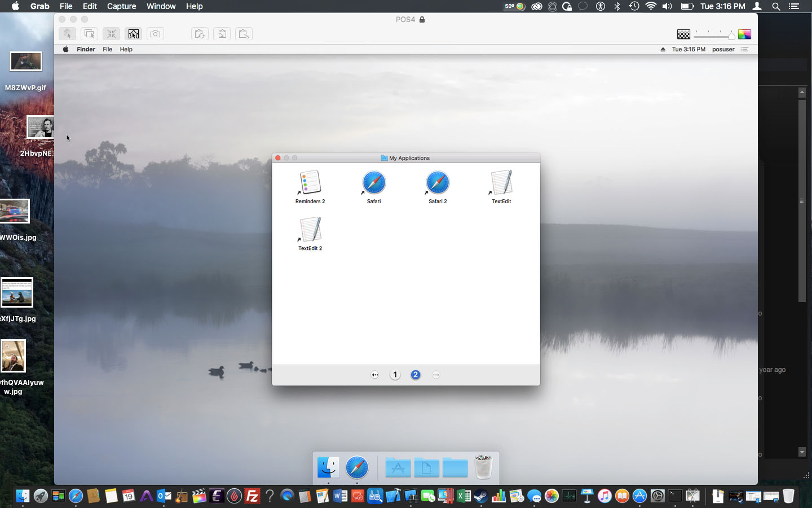Toggle control mode in POS4 toolbar
Screen dimensions: 812x508
pyautogui.click(x=68, y=34)
